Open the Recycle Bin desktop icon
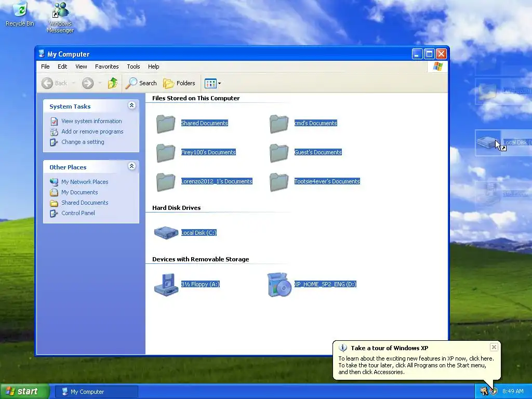This screenshot has height=399, width=532. tap(20, 14)
